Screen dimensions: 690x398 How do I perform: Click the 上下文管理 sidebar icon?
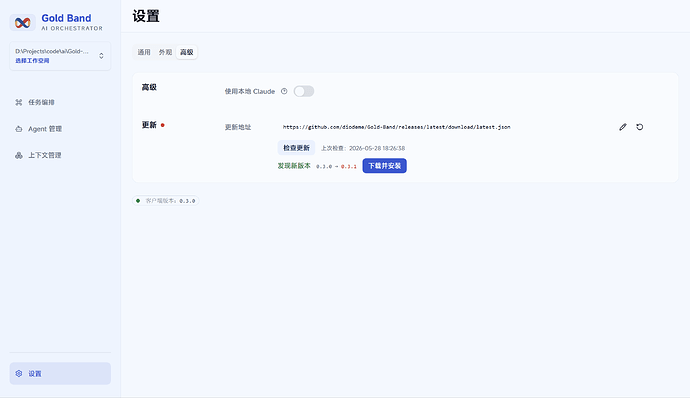(18, 155)
